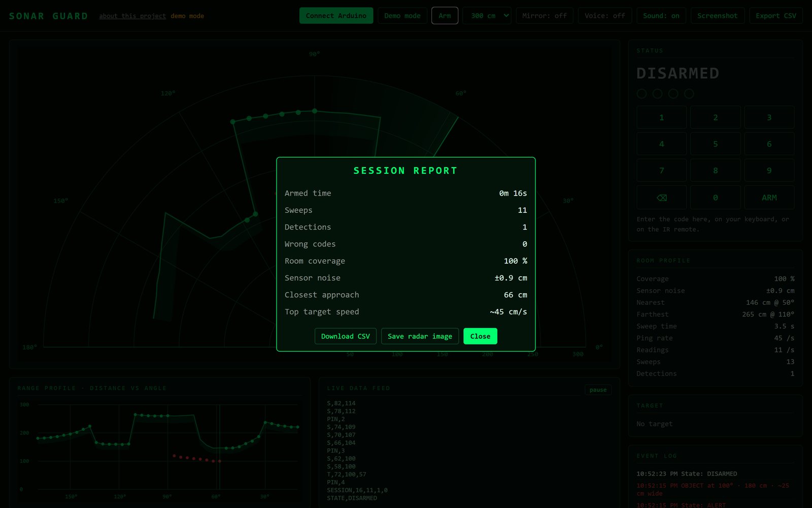The width and height of the screenshot is (812, 508).
Task: Toggle the Mirror: off setting
Action: point(545,16)
